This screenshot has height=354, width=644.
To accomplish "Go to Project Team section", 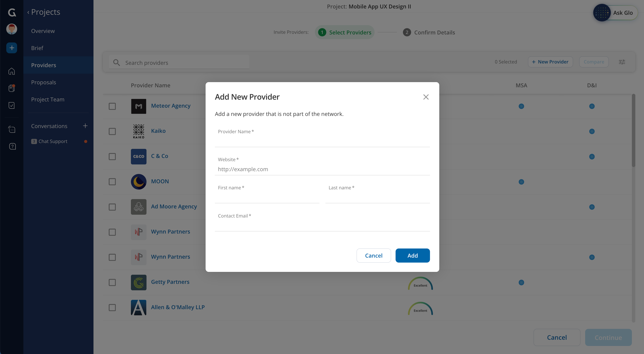I will point(48,100).
